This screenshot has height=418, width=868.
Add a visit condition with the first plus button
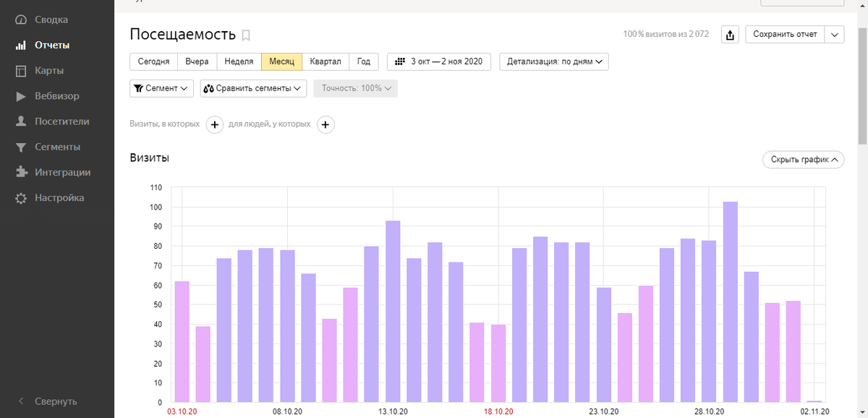(215, 124)
